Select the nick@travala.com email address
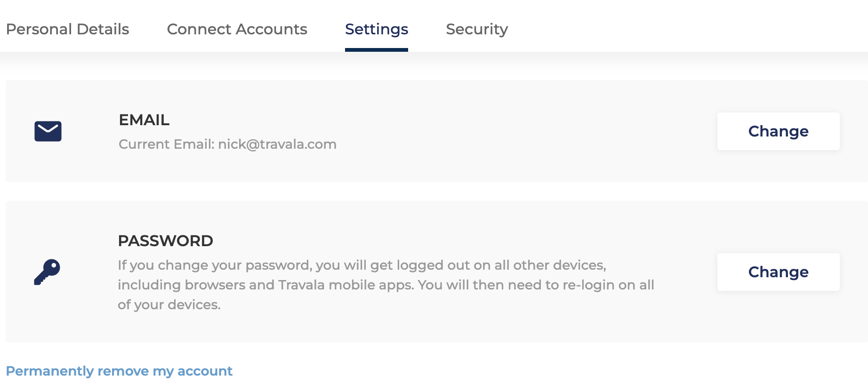 [277, 144]
